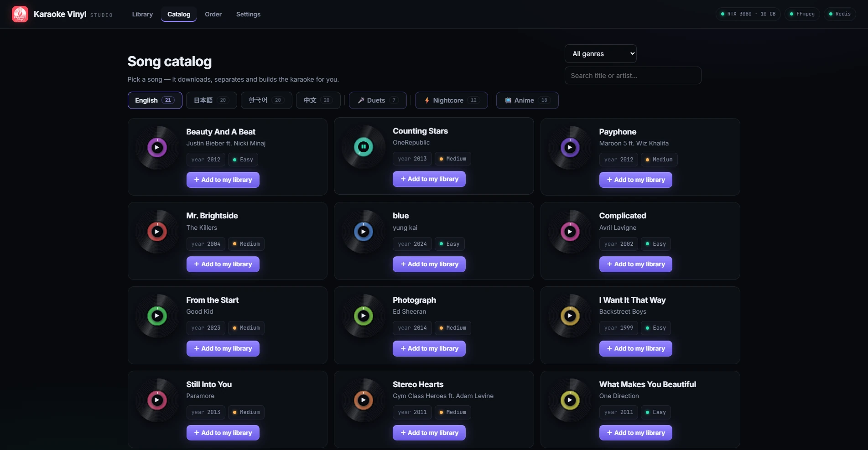Play preview of Beauty And A Beat
The height and width of the screenshot is (450, 868).
pos(157,147)
